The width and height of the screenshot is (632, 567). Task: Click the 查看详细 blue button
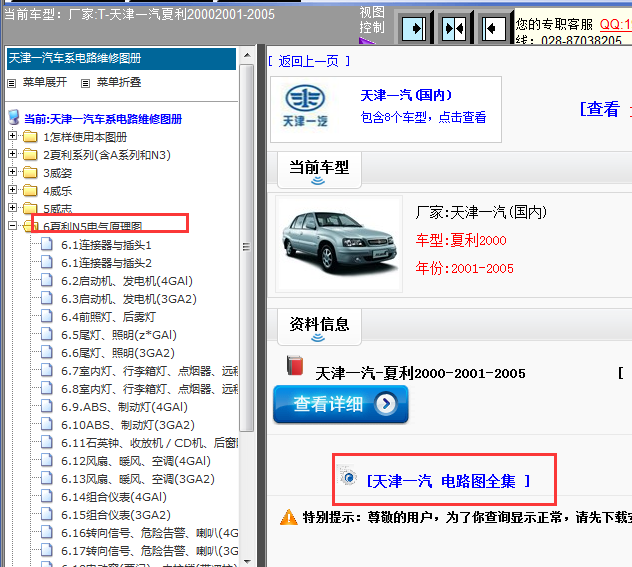(x=341, y=404)
